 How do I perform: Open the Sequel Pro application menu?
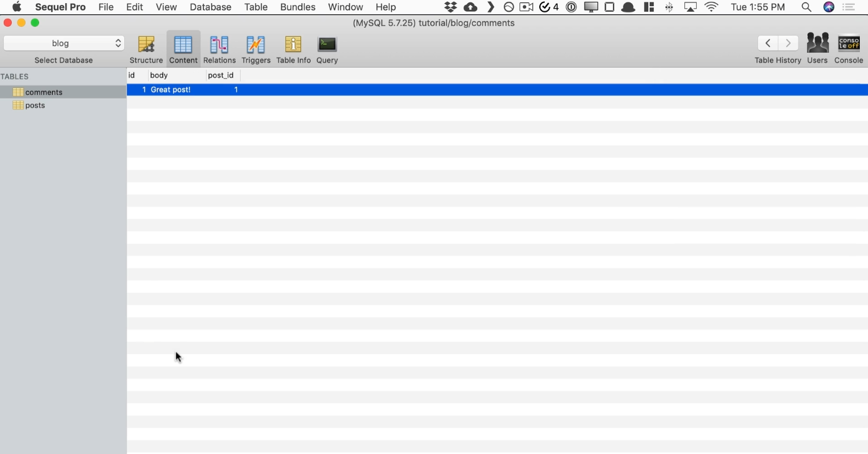[x=60, y=7]
